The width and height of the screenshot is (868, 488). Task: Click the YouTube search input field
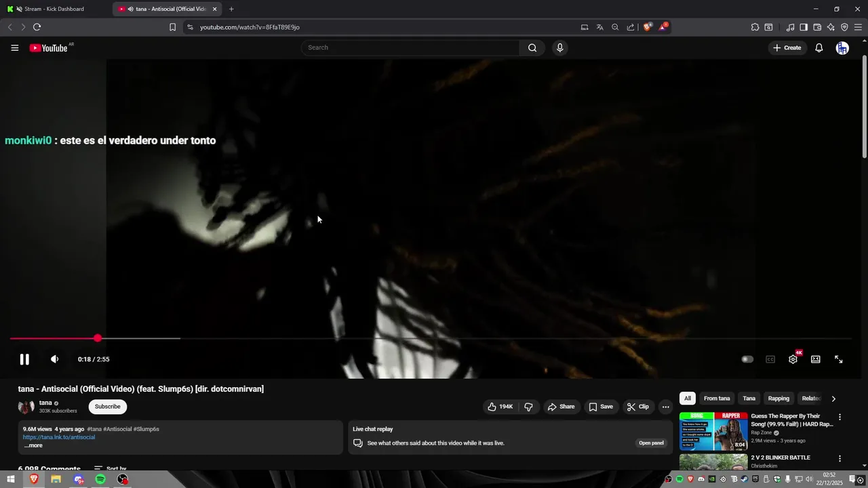click(410, 47)
